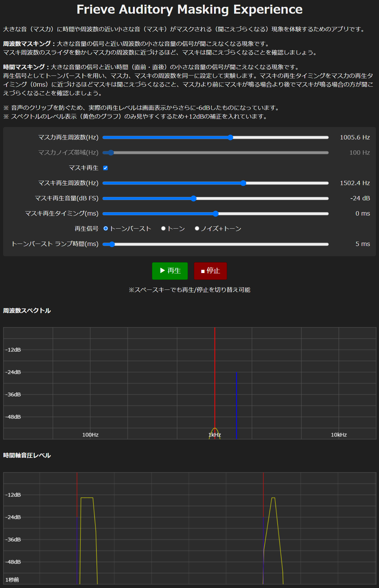The height and width of the screenshot is (588, 379).
Task: Click the 1秒前 label in time graph
Action: [x=12, y=580]
